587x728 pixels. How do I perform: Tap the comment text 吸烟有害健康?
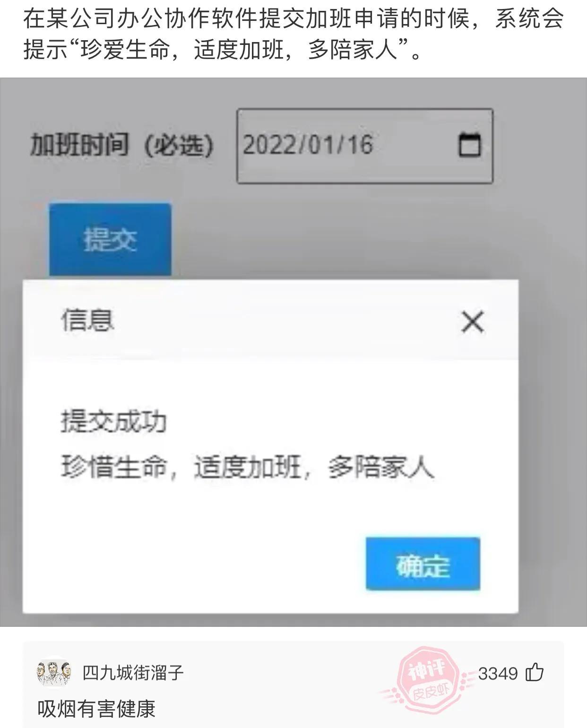pos(96,709)
